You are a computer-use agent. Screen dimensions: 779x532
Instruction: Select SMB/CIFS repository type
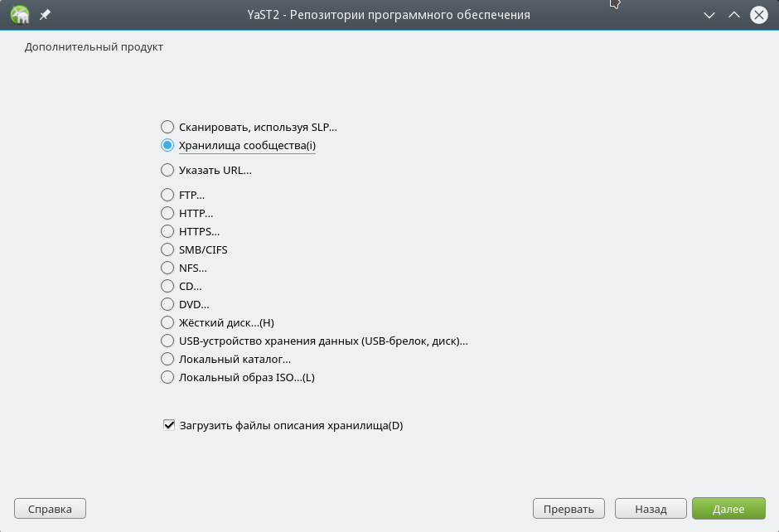[167, 249]
